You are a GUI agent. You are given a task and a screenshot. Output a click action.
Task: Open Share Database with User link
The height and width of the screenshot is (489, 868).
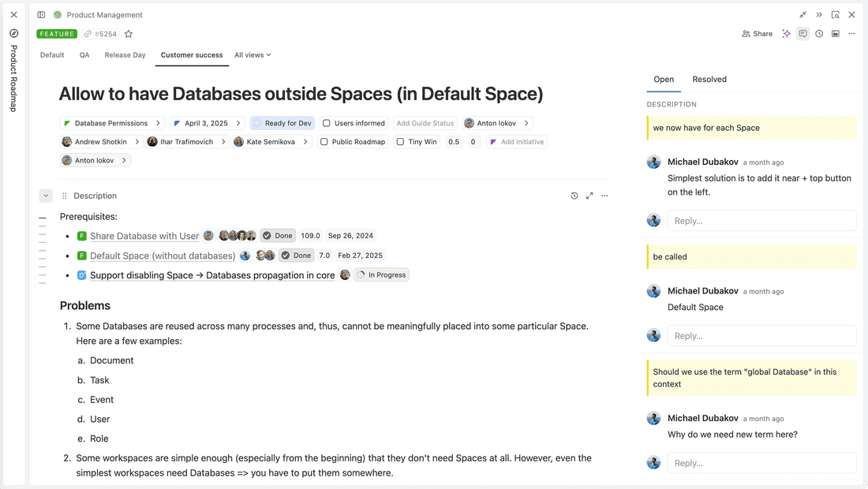144,236
